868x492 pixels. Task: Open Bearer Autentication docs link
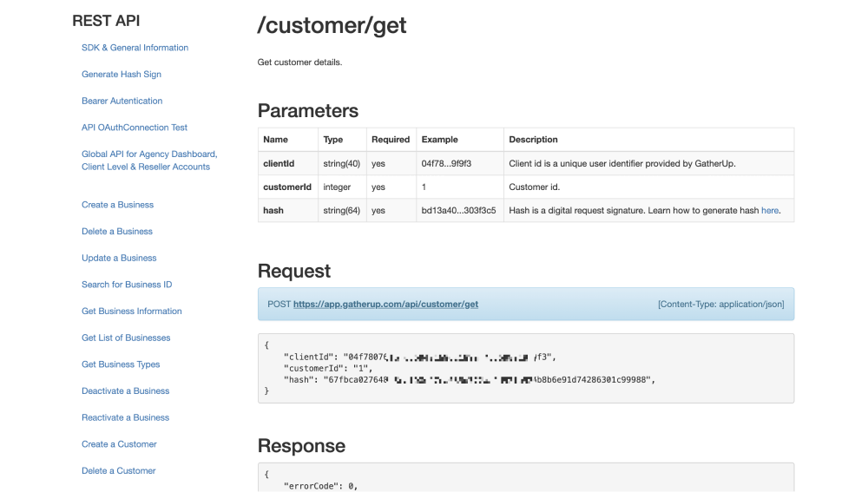122,101
